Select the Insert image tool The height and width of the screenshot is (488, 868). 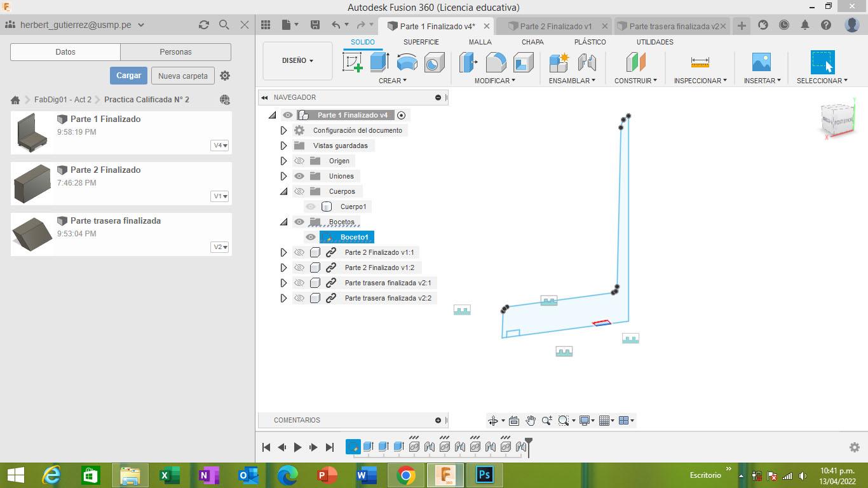click(x=761, y=62)
